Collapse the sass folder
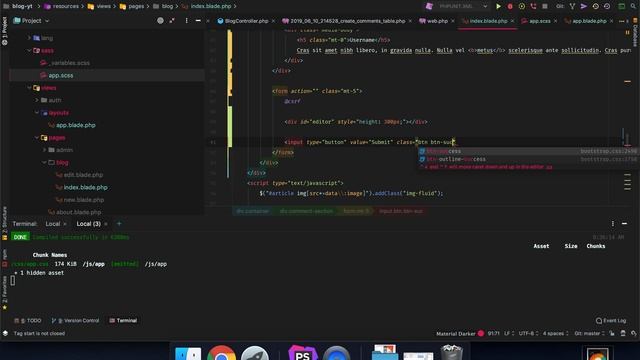Viewport: 640px width, 360px height. pyautogui.click(x=29, y=51)
